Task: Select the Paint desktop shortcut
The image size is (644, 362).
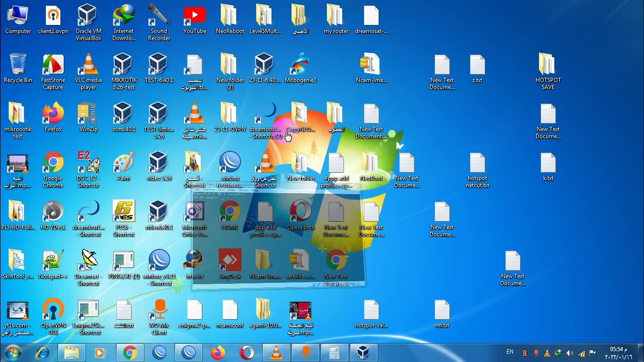Action: (123, 167)
